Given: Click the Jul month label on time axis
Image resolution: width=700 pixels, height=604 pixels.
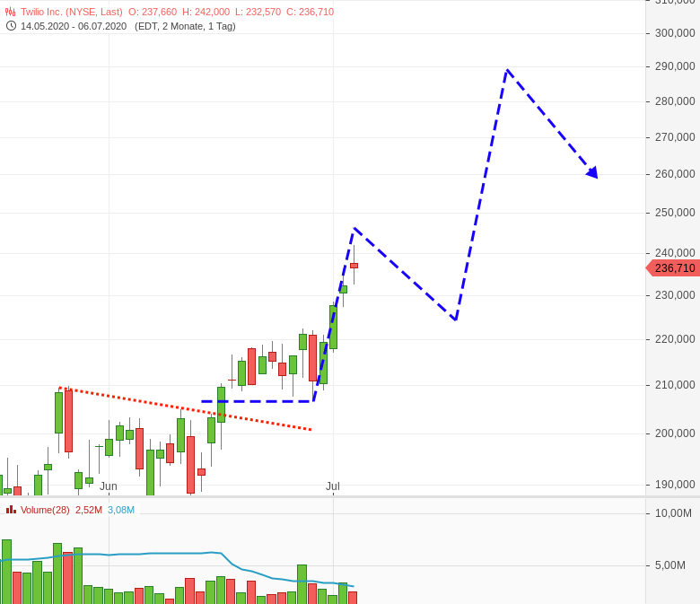Looking at the screenshot, I should (x=333, y=486).
